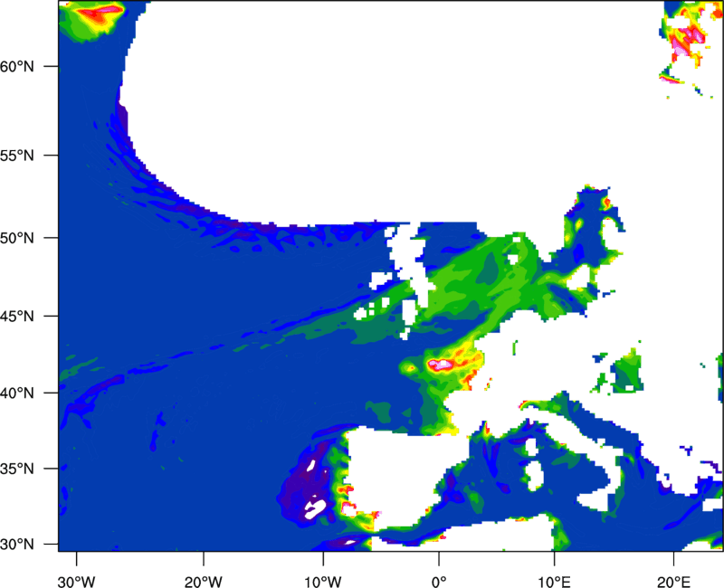The image size is (724, 588).
Task: Click the 55°N latitude label
Action: (17, 156)
